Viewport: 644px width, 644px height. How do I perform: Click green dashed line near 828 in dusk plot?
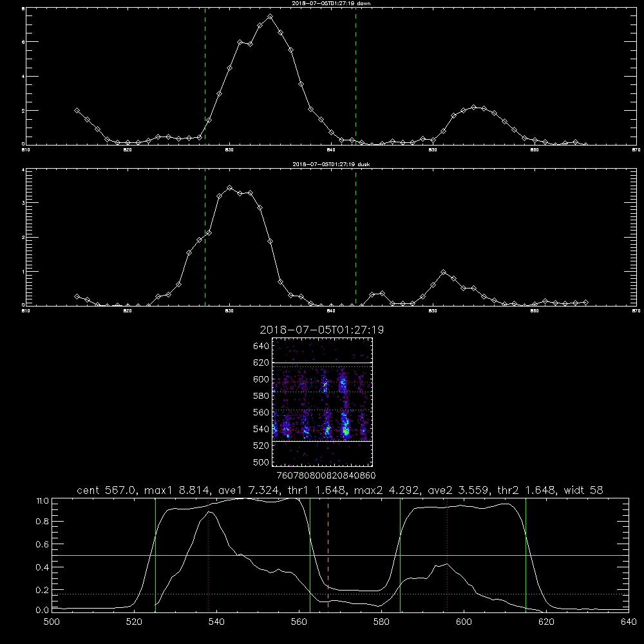click(205, 238)
